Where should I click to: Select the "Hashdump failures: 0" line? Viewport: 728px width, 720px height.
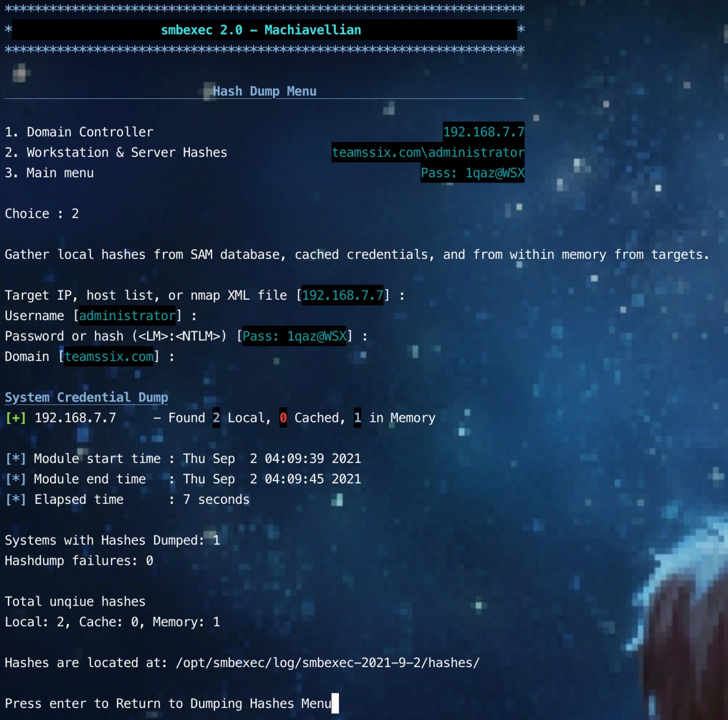(x=79, y=561)
